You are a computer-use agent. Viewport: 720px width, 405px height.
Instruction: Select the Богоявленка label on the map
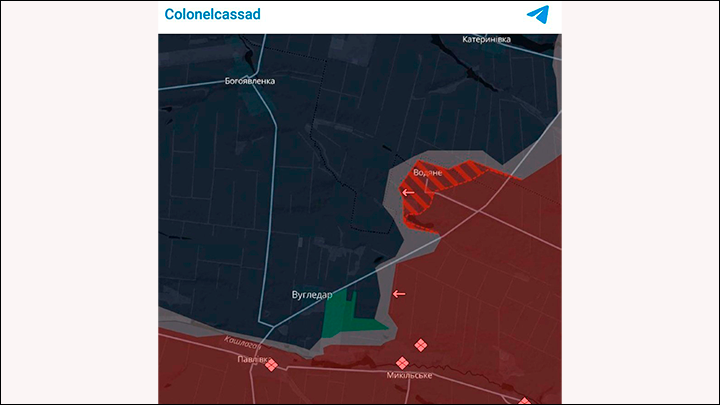(x=249, y=80)
